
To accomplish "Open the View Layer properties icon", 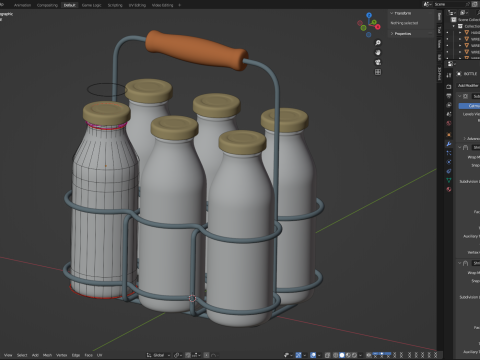I will click(449, 105).
